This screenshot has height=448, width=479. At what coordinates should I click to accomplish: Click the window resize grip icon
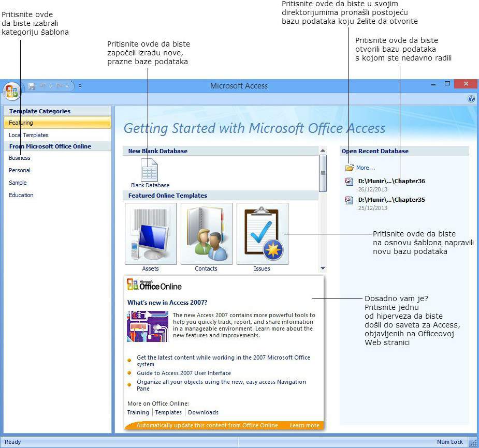(473, 443)
